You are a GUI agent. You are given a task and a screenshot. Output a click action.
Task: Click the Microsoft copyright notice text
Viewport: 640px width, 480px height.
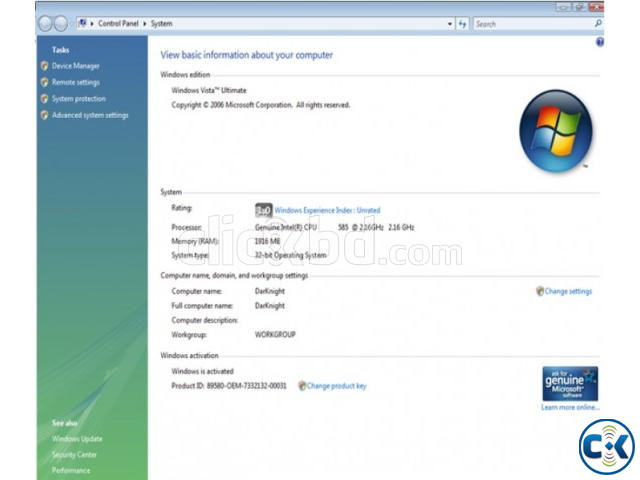[x=261, y=105]
